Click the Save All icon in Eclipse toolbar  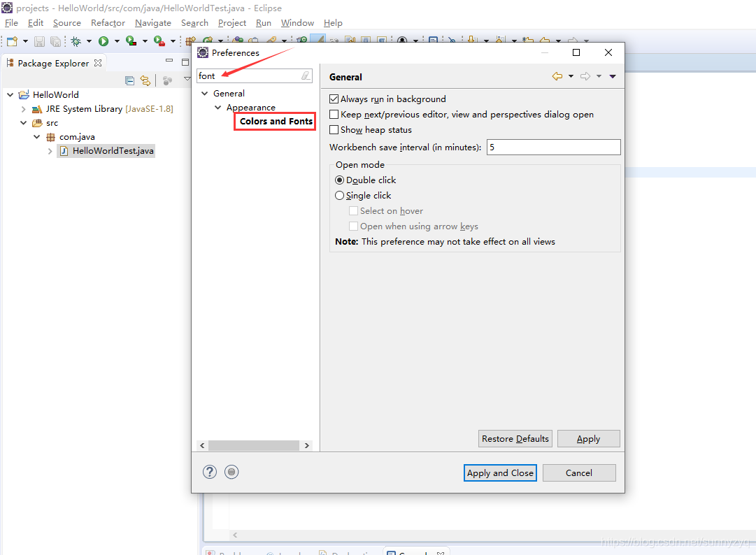coord(55,41)
